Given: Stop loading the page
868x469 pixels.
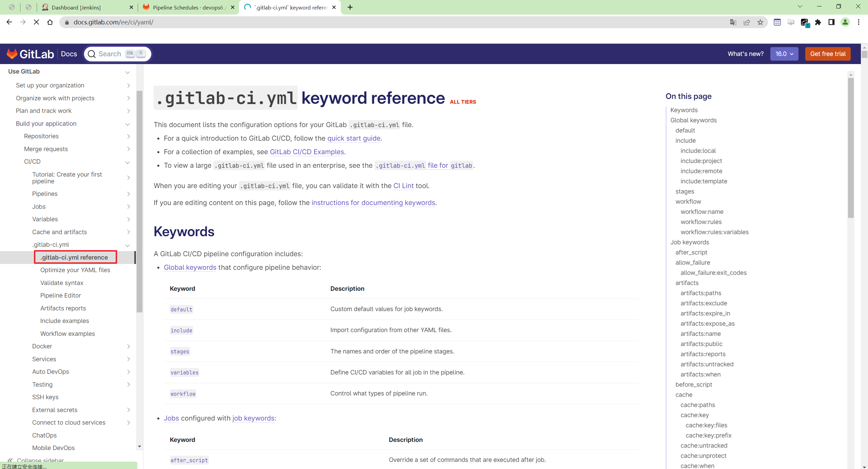Looking at the screenshot, I should pos(36,22).
